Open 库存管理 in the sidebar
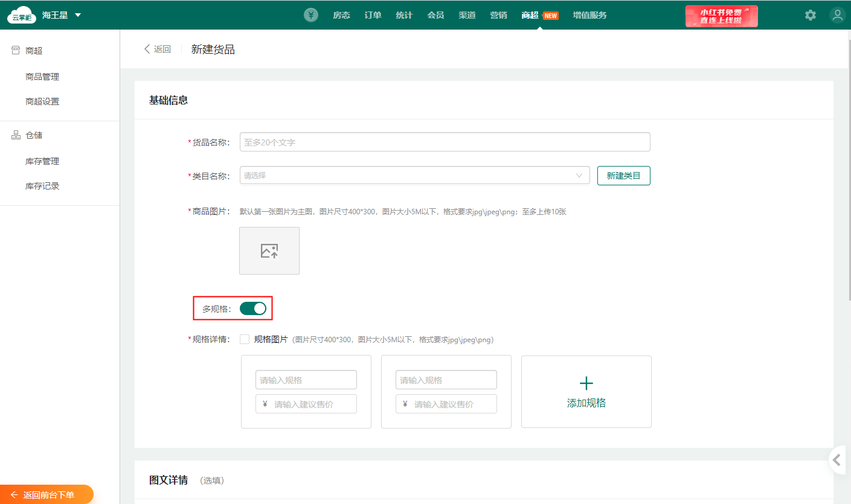 pyautogui.click(x=42, y=161)
